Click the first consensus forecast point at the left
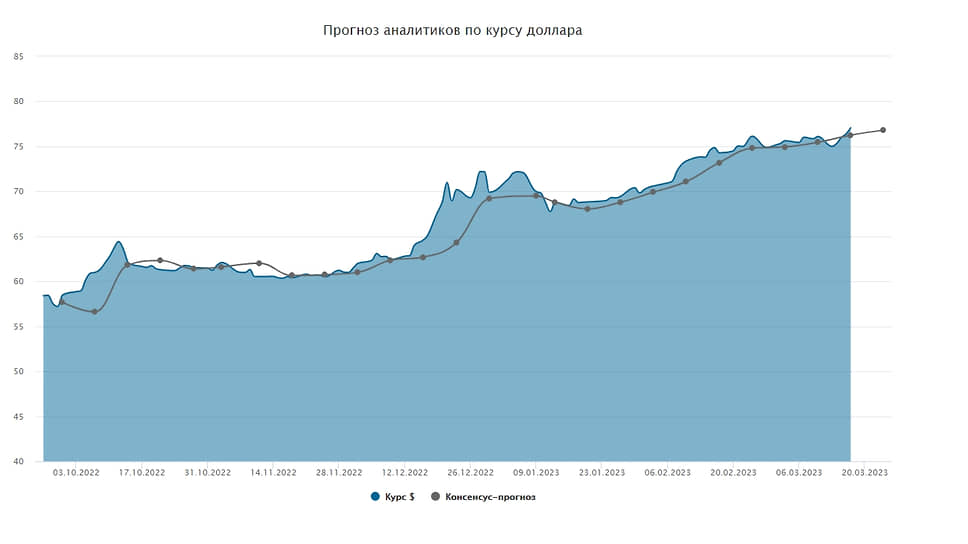Image resolution: width=968 pixels, height=544 pixels. click(x=61, y=302)
